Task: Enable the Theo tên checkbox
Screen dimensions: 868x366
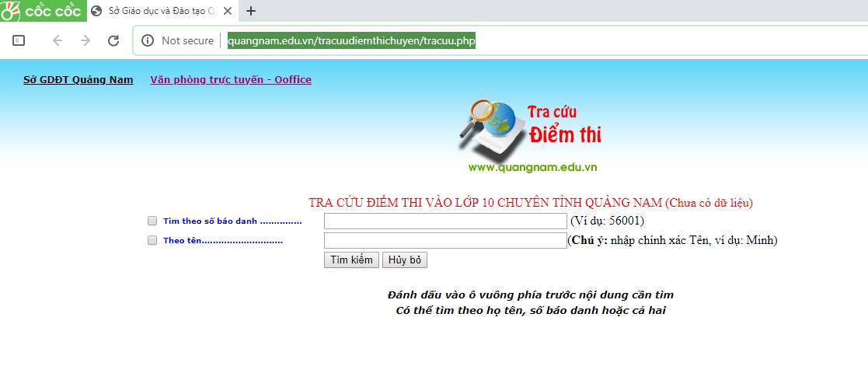Action: tap(152, 241)
